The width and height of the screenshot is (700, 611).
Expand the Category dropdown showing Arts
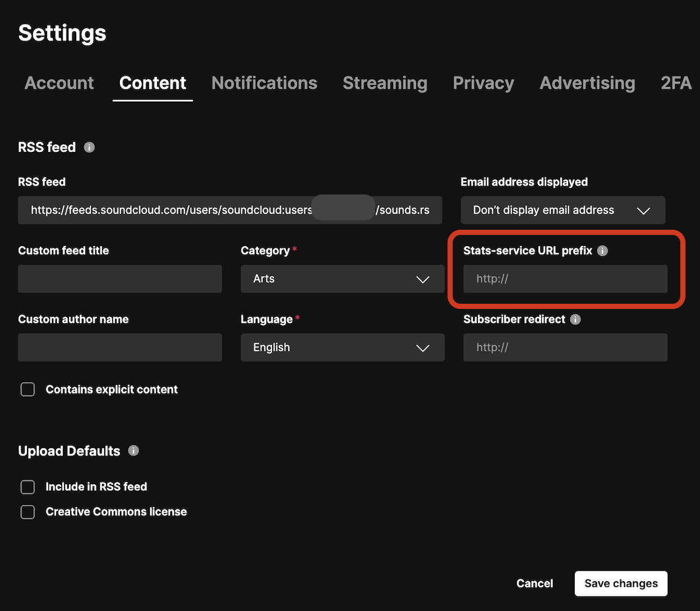342,279
